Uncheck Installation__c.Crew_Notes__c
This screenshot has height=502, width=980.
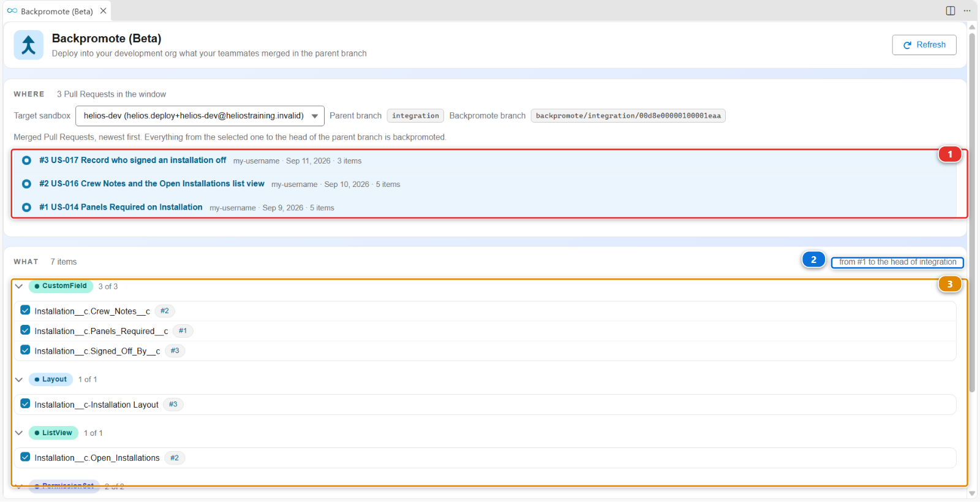(x=25, y=310)
